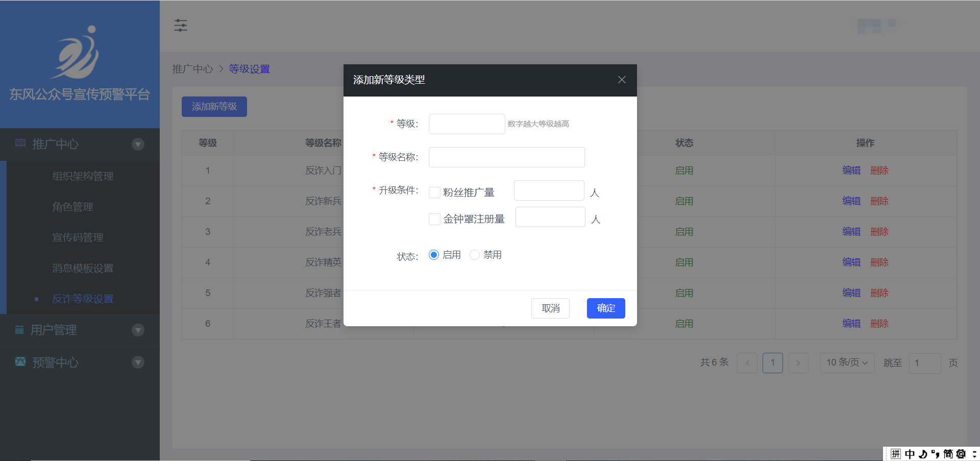Click 编辑 for 反诈新兵 row
980x461 pixels.
point(851,201)
